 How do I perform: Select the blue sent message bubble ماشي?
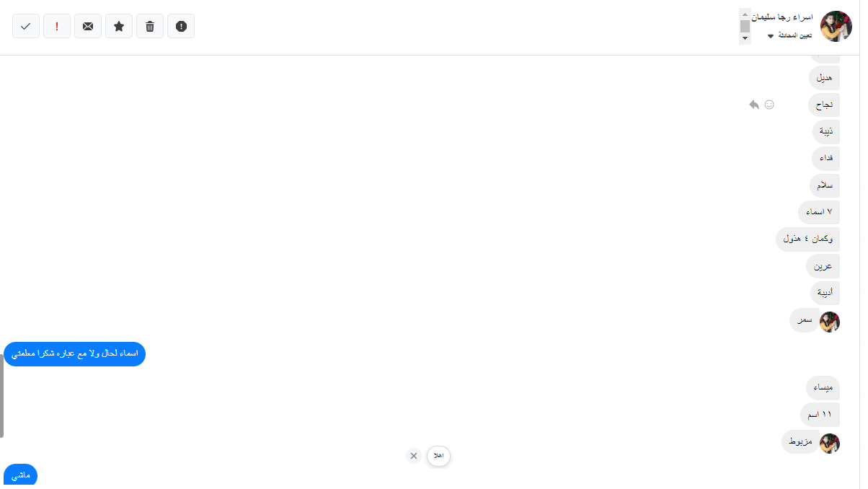(20, 475)
